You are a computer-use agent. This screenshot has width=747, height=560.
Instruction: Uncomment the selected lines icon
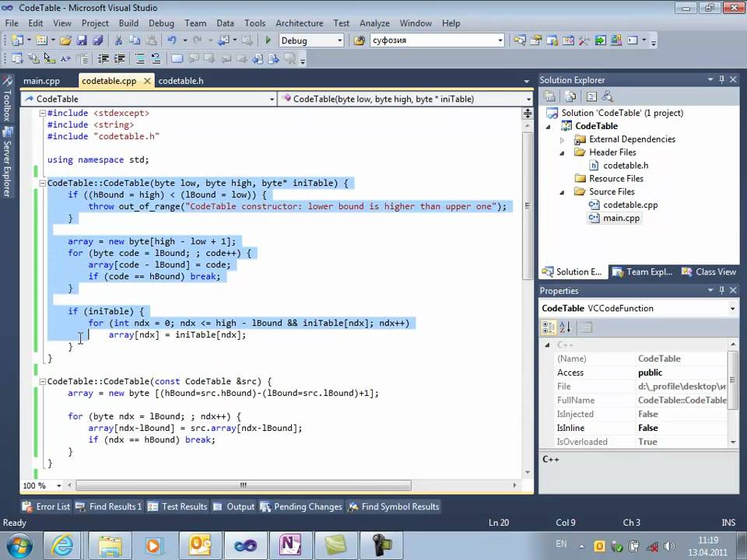click(x=156, y=58)
